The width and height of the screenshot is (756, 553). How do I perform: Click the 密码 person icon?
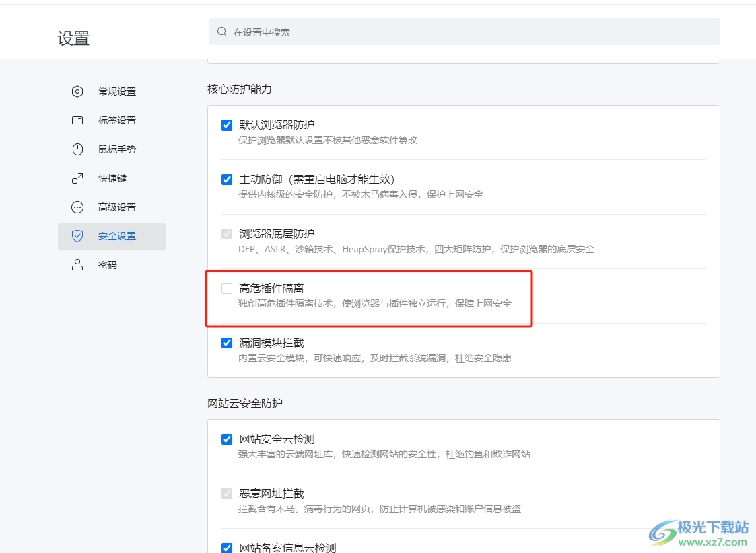pyautogui.click(x=77, y=265)
